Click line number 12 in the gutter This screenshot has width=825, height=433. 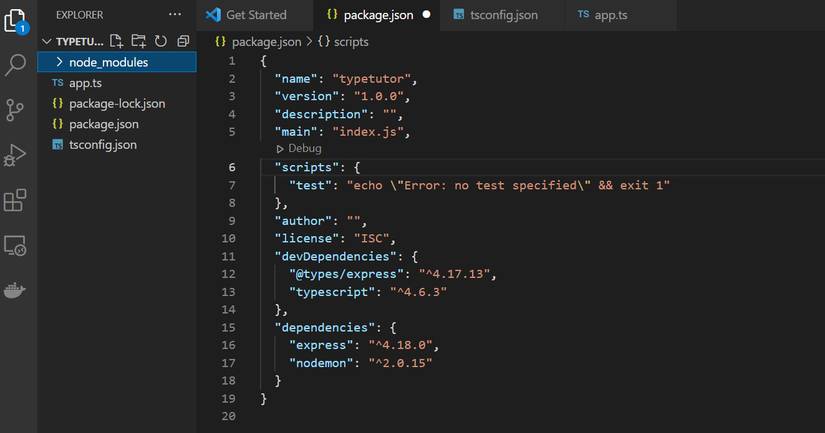[x=228, y=274]
